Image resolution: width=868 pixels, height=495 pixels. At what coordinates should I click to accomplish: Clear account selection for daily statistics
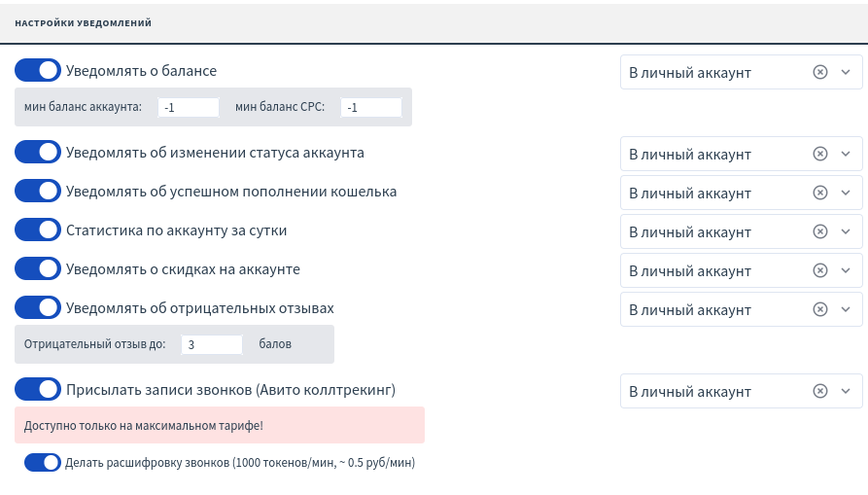point(819,231)
